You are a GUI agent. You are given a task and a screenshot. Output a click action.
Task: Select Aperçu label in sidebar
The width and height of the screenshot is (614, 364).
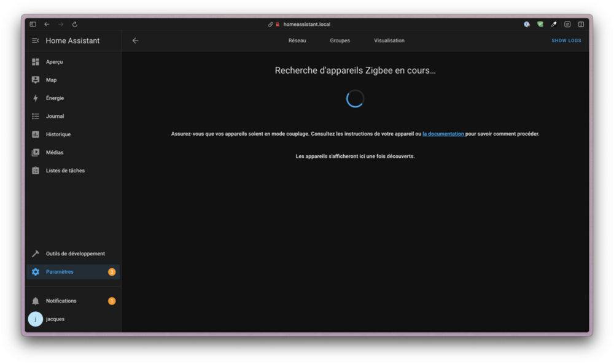click(55, 62)
